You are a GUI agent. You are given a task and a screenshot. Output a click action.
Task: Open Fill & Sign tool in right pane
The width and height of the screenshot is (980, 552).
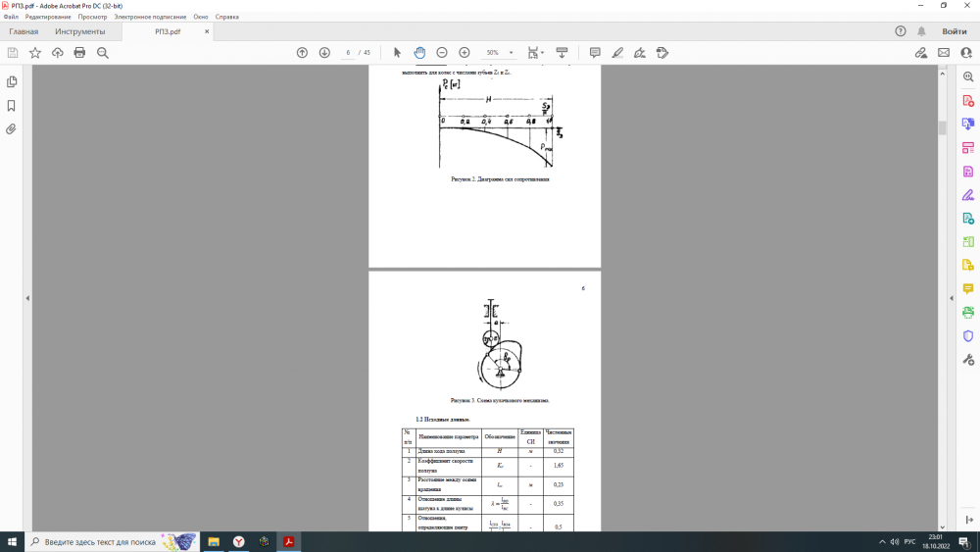coord(968,196)
